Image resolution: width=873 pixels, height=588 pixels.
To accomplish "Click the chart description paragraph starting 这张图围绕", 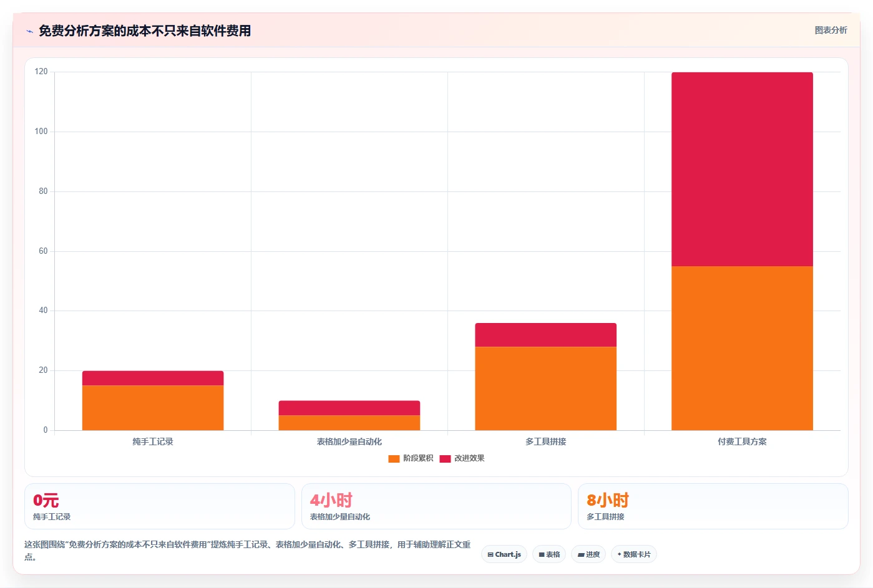I will [248, 551].
